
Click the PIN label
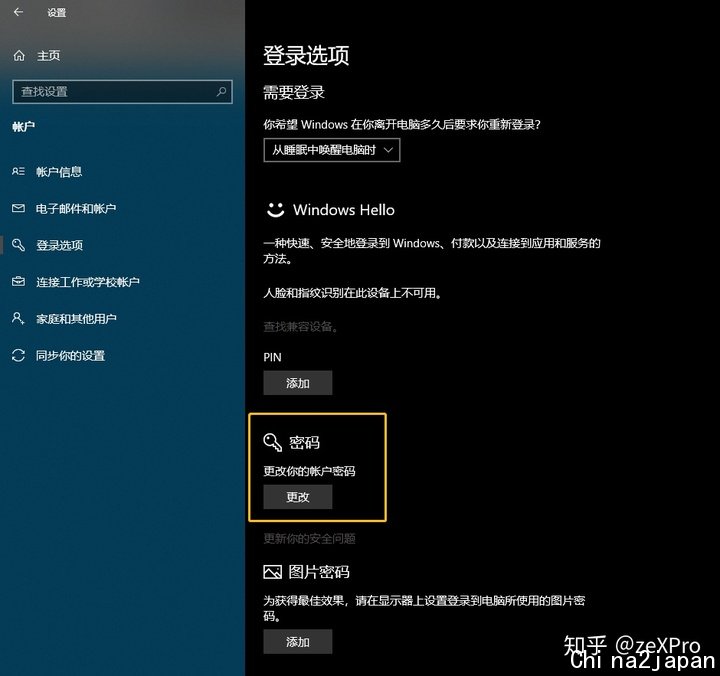click(x=272, y=357)
